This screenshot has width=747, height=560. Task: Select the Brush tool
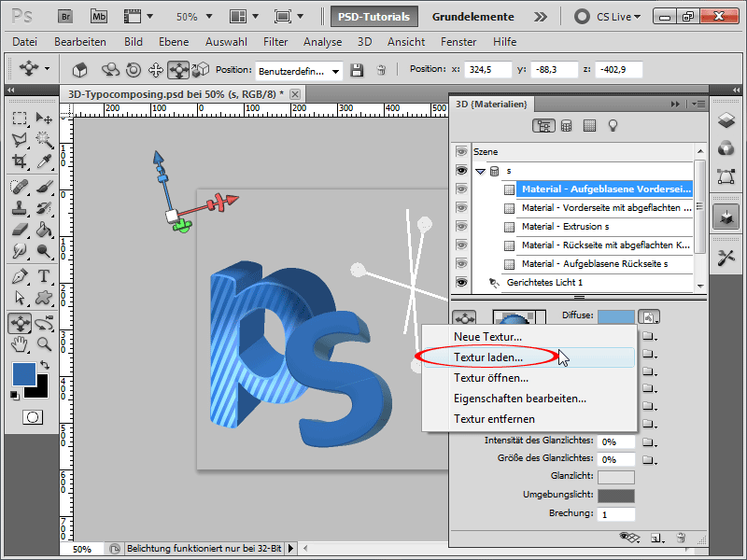pyautogui.click(x=44, y=187)
